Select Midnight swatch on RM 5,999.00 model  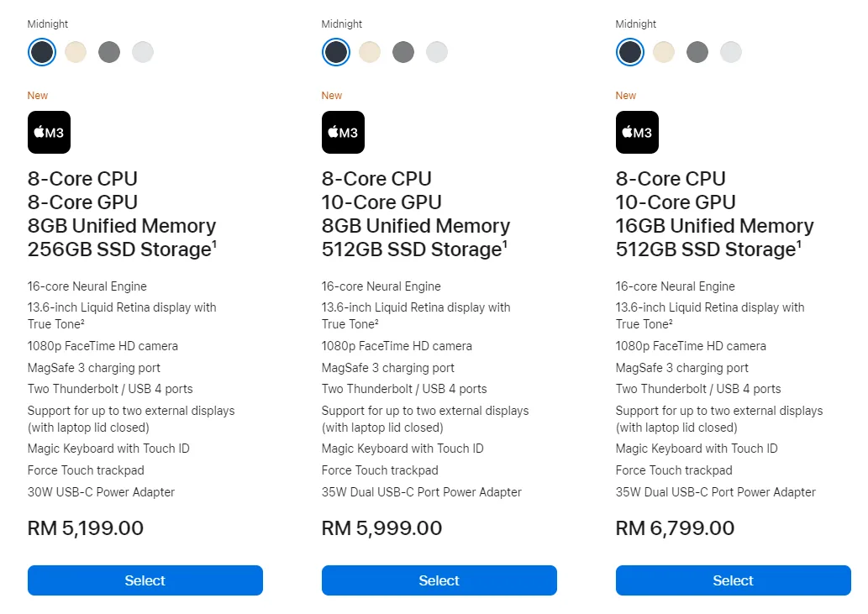336,52
